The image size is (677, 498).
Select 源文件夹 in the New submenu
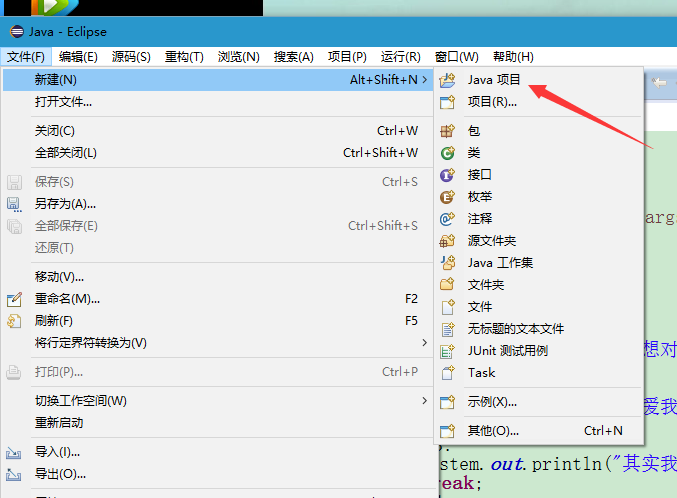tap(539, 241)
